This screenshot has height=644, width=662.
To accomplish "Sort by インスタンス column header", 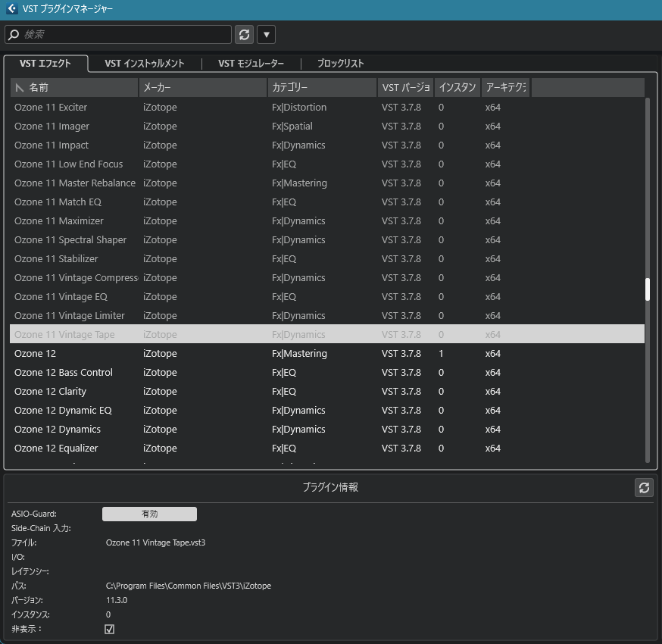I will tap(457, 87).
